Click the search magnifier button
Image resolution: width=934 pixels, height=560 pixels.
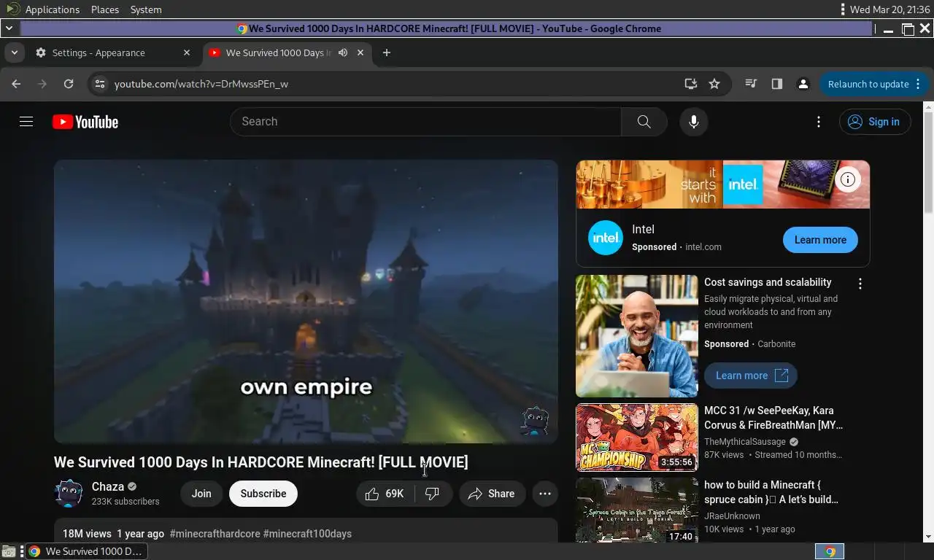pyautogui.click(x=644, y=122)
